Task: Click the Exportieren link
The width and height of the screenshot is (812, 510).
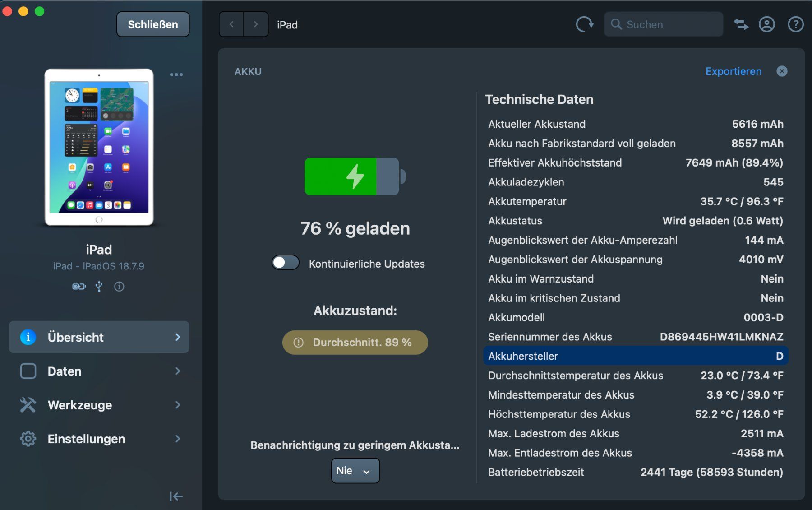Action: click(x=734, y=71)
